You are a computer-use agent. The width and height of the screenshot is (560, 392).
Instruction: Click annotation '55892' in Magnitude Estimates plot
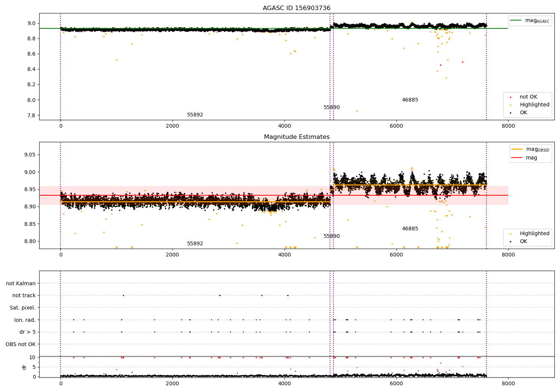[x=195, y=244]
